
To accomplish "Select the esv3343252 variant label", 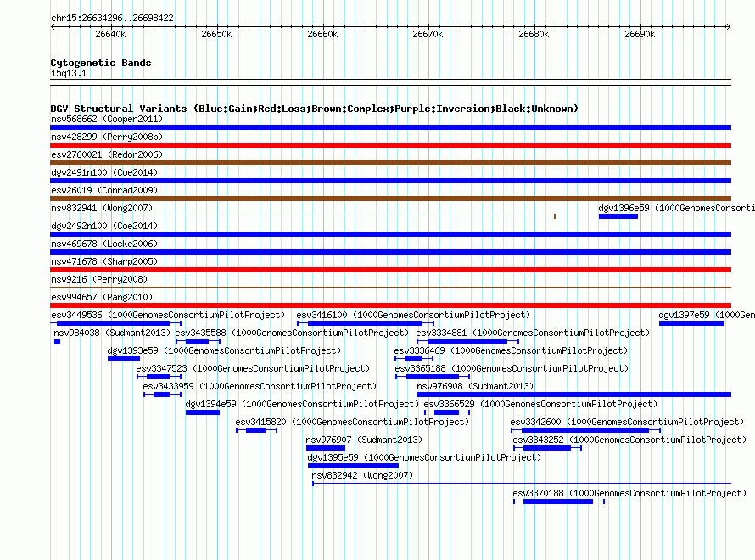I will pos(629,440).
